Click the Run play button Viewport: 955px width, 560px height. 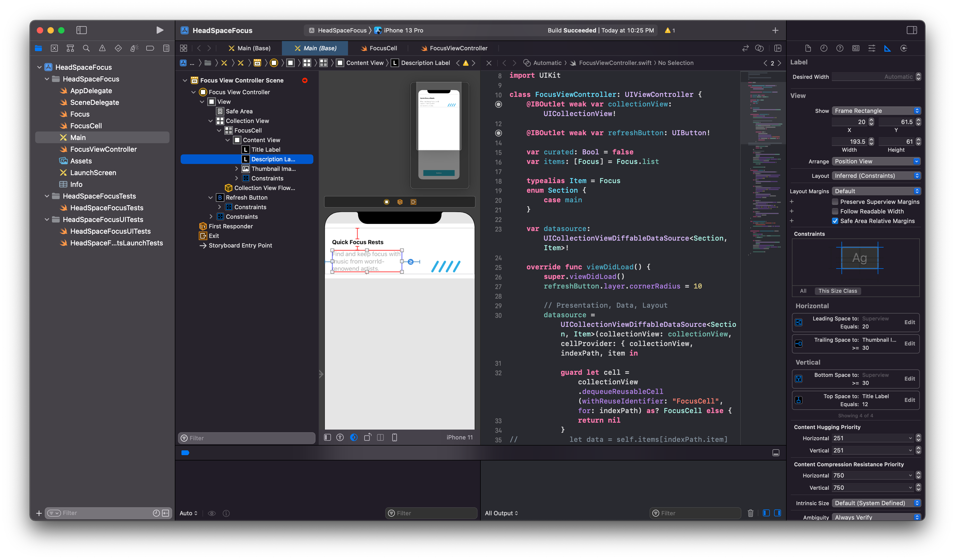160,30
